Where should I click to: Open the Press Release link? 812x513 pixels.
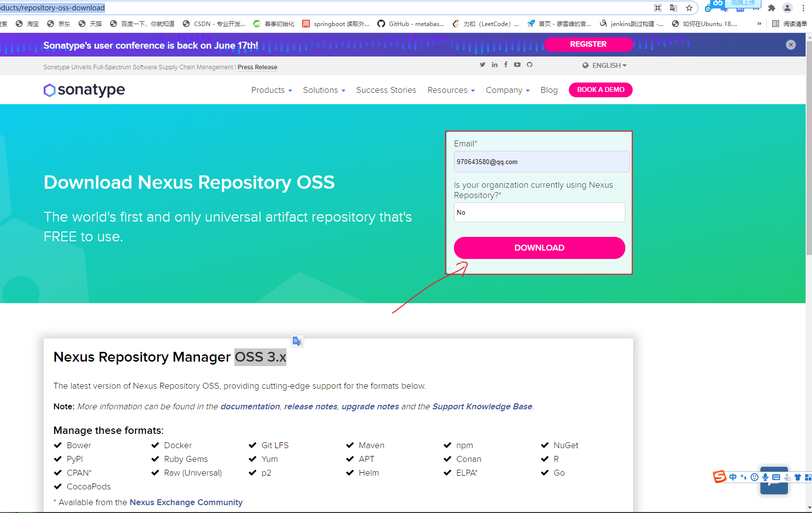(257, 67)
